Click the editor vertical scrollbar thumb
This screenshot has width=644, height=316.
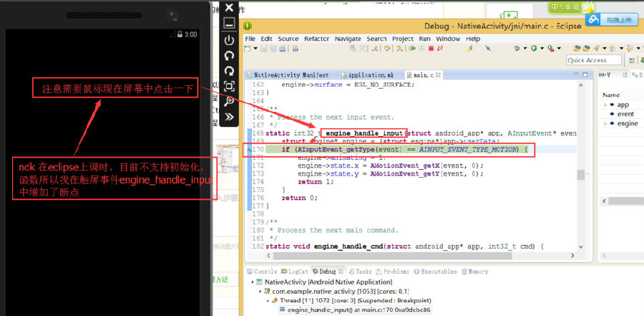(580, 175)
